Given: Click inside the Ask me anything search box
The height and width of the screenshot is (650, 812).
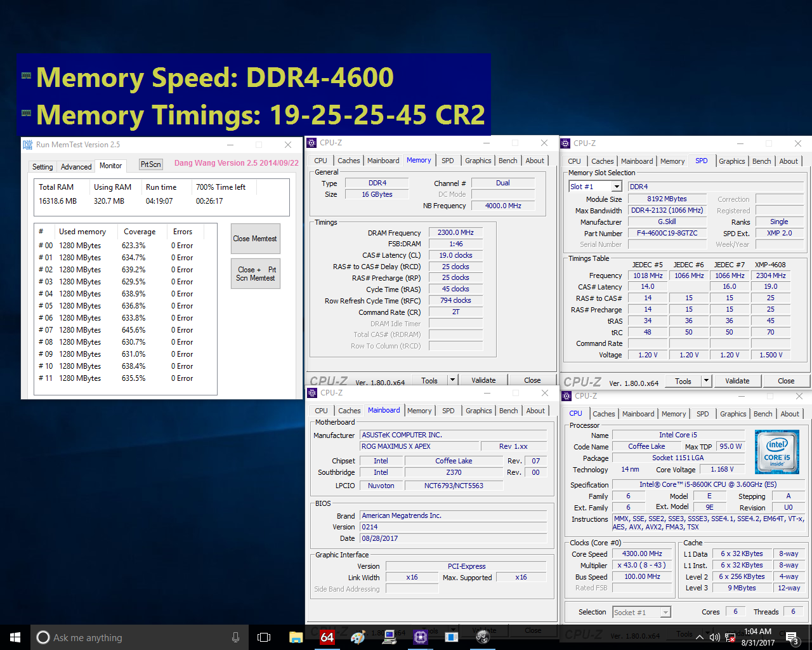Looking at the screenshot, I should (127, 637).
